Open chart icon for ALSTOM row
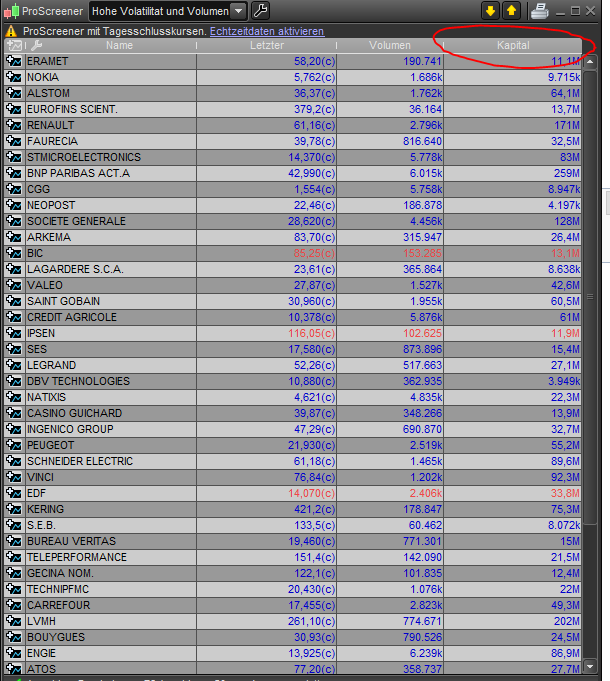Screen dimensions: 610x681 point(14,93)
